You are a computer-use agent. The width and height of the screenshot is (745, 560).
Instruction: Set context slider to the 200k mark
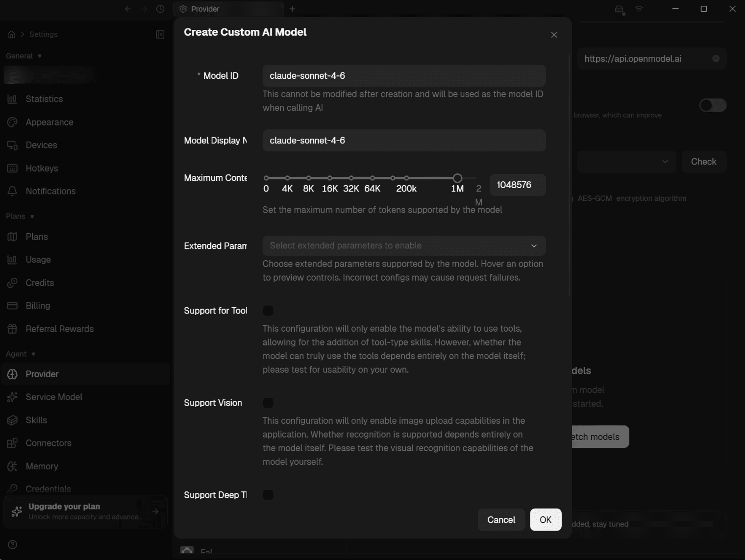click(406, 178)
